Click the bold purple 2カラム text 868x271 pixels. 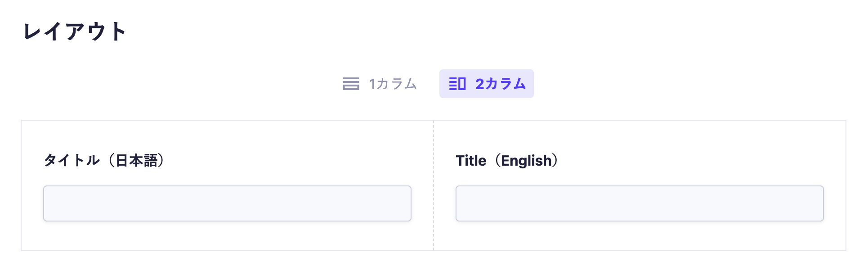[501, 84]
